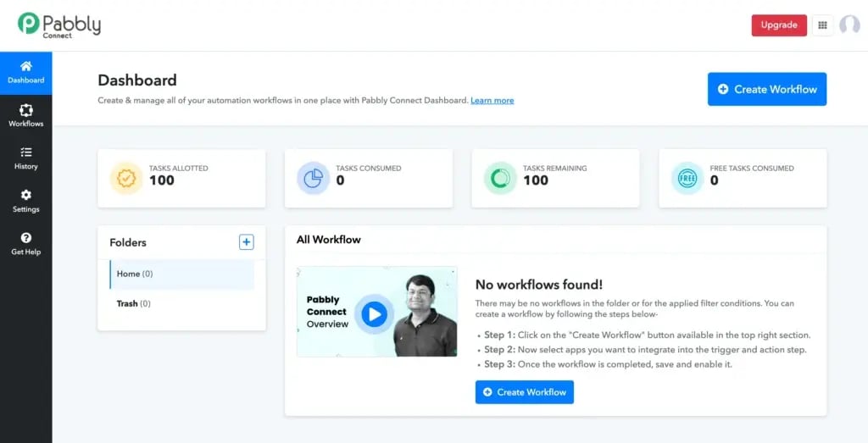
Task: Click the Get Help question mark icon
Action: (26, 238)
